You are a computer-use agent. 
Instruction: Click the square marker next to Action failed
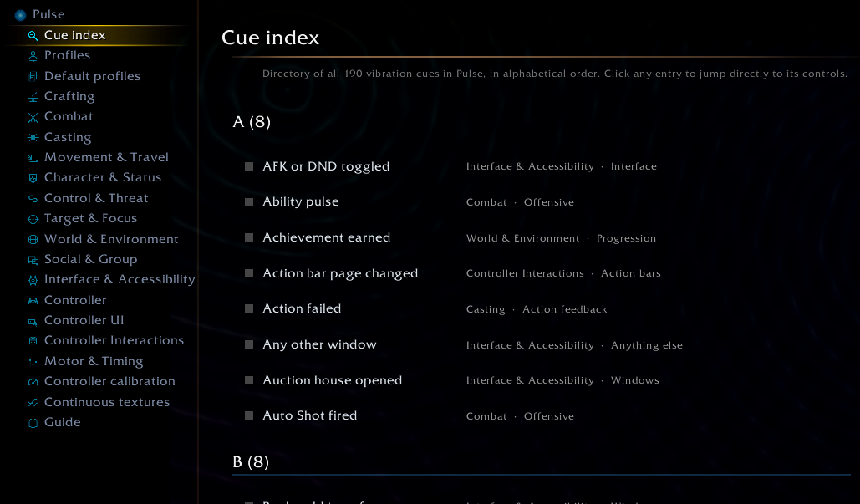click(x=249, y=308)
